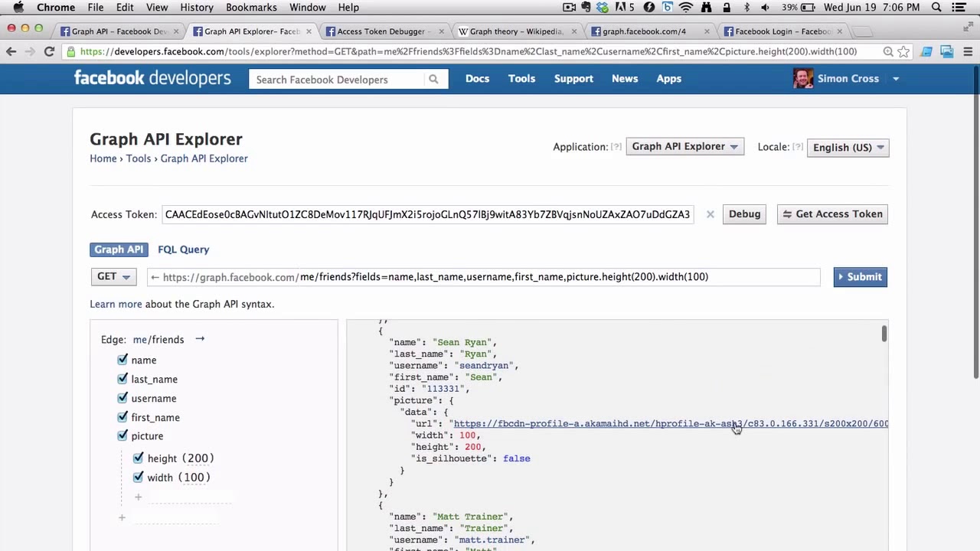
Task: Open Sean Ryan's profile picture URL link
Action: point(671,423)
